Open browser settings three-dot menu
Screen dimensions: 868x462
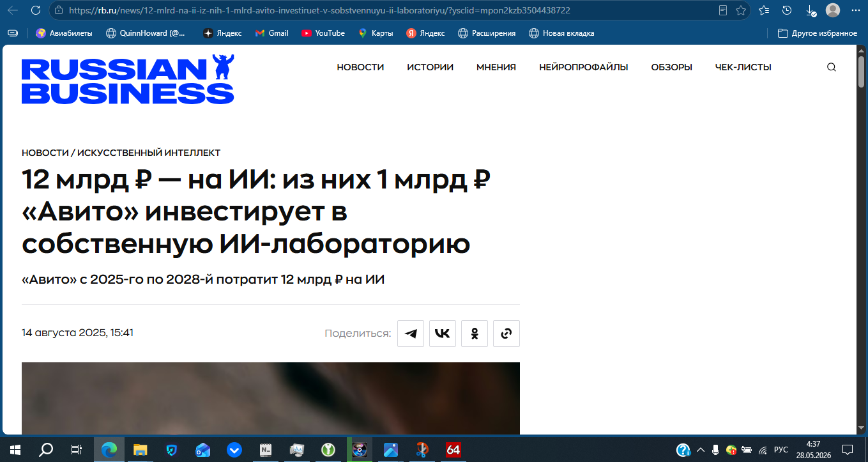[x=856, y=10]
